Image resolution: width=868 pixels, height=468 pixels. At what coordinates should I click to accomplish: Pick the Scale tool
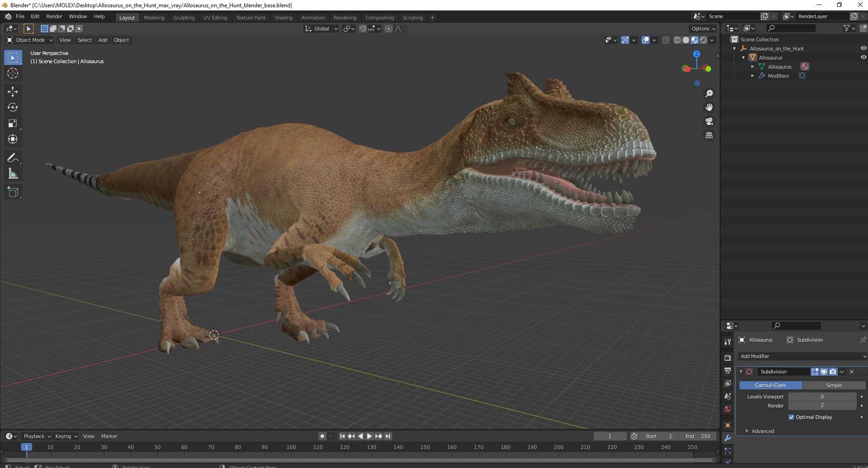(x=13, y=123)
